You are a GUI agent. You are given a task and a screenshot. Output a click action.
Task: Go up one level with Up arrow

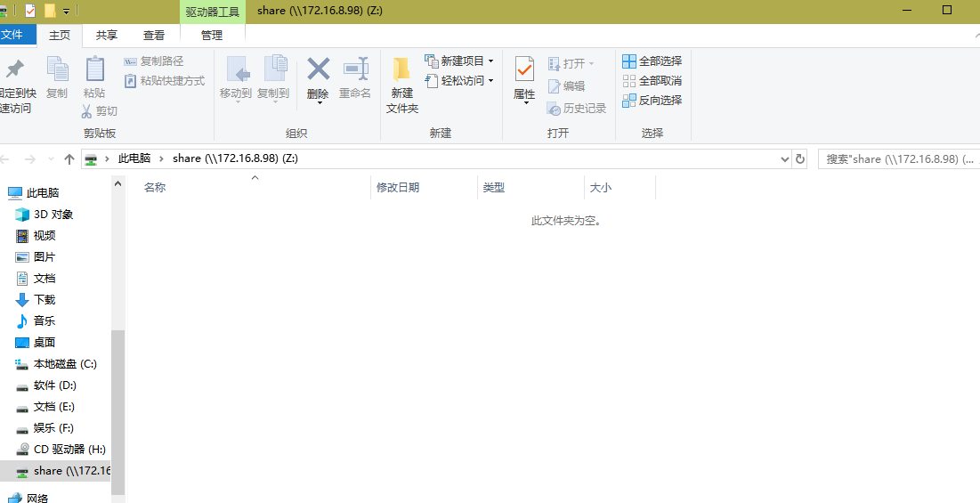pos(69,159)
